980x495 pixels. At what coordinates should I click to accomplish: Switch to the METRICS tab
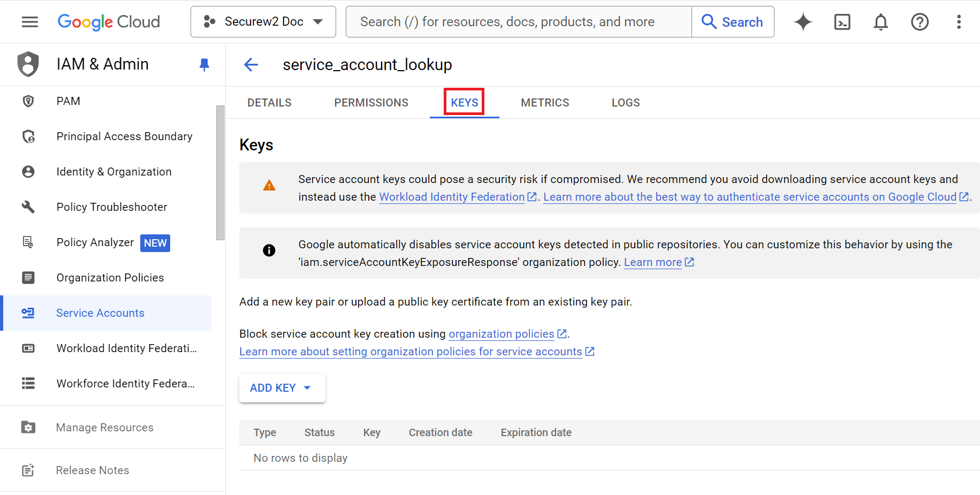click(x=544, y=103)
